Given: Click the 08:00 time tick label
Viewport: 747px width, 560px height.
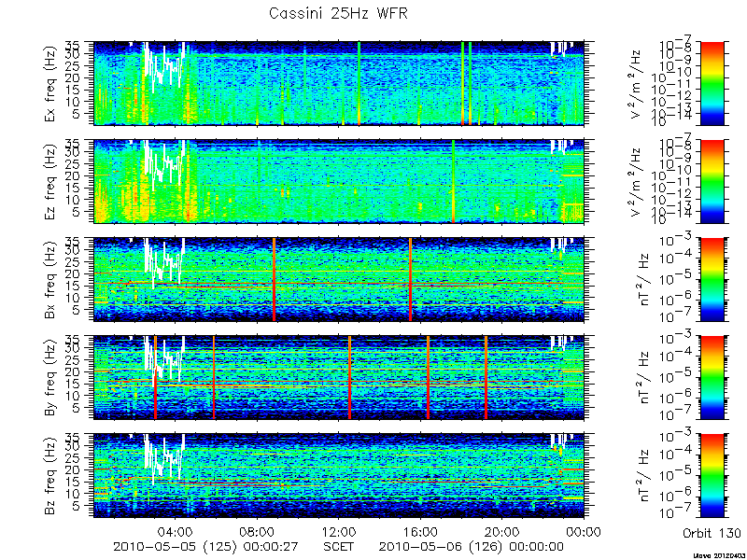Looking at the screenshot, I should coord(258,531).
